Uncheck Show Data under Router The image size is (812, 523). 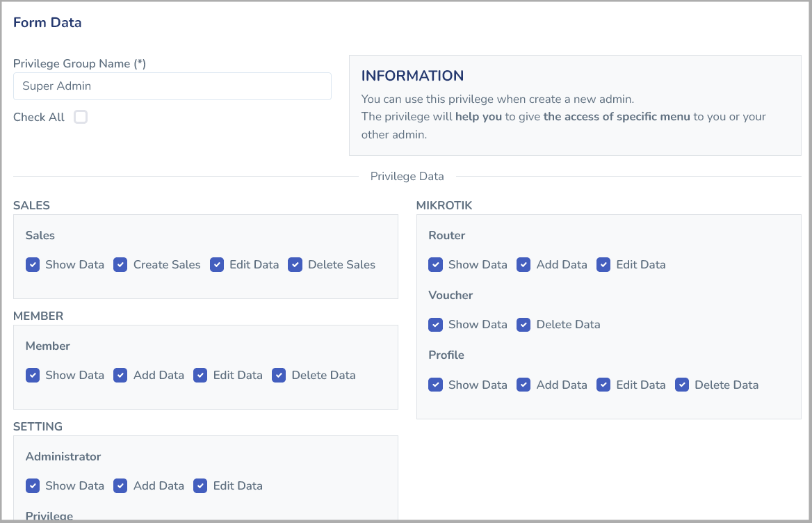click(436, 265)
